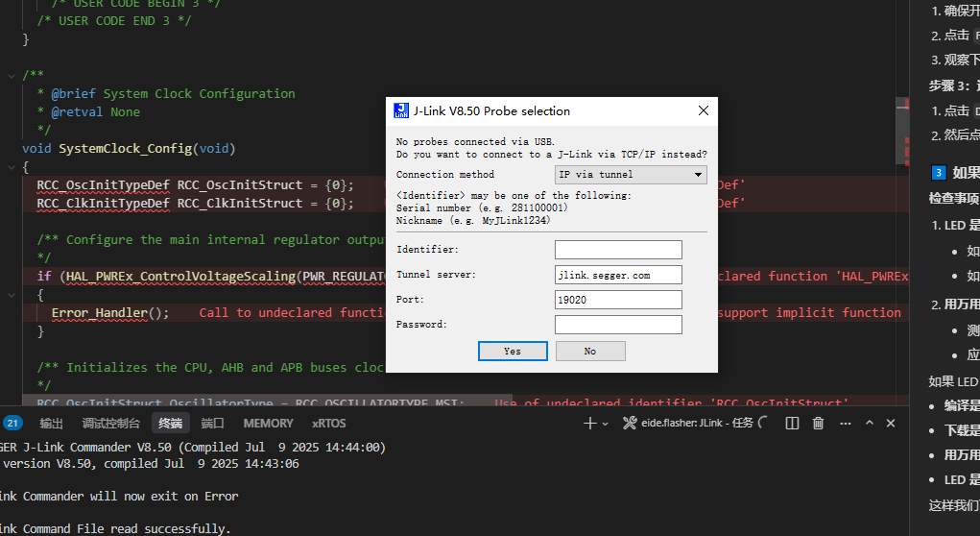
Task: Open the Connection method dropdown
Action: tap(631, 175)
